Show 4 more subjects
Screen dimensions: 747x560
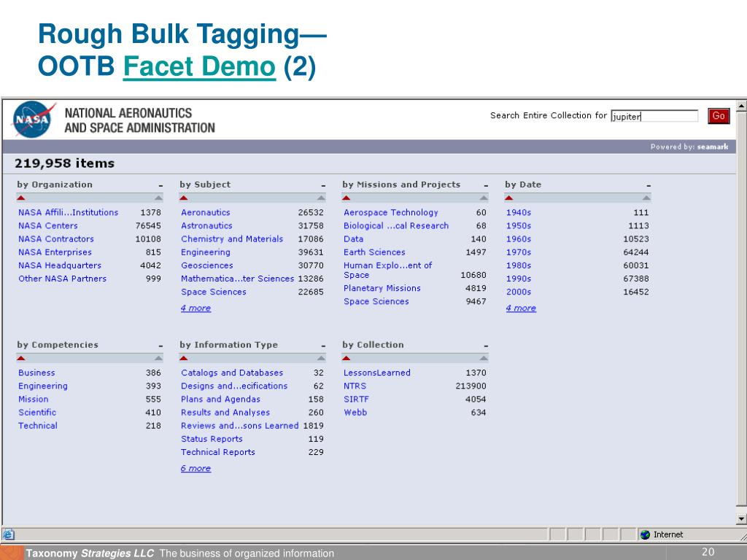[x=196, y=308]
